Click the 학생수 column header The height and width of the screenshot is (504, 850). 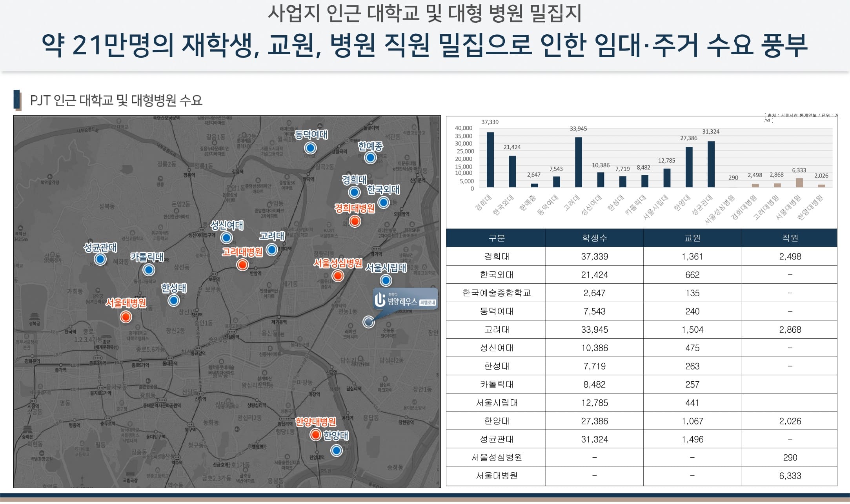click(593, 238)
